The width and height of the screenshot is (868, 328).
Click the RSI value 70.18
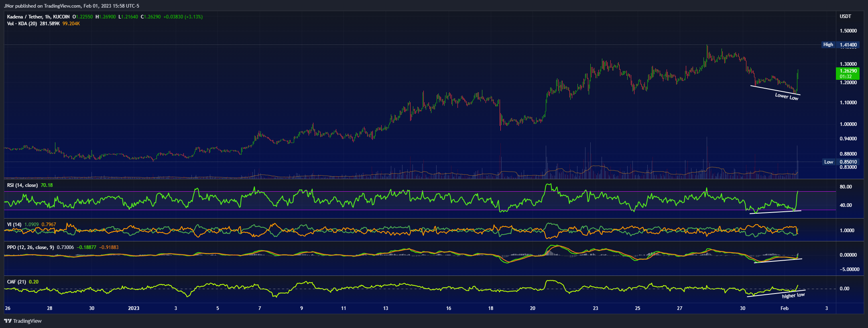(47, 185)
